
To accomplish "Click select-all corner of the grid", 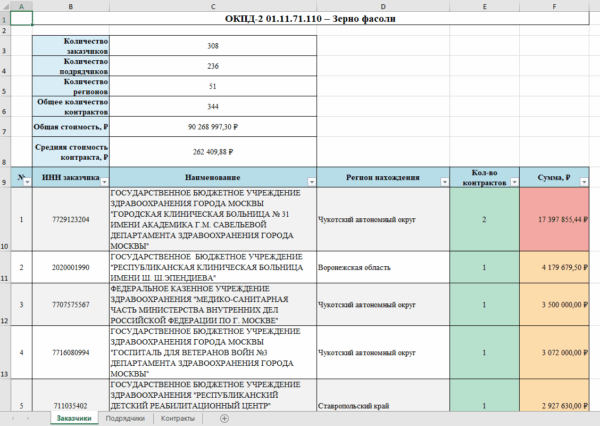I will click(5, 6).
